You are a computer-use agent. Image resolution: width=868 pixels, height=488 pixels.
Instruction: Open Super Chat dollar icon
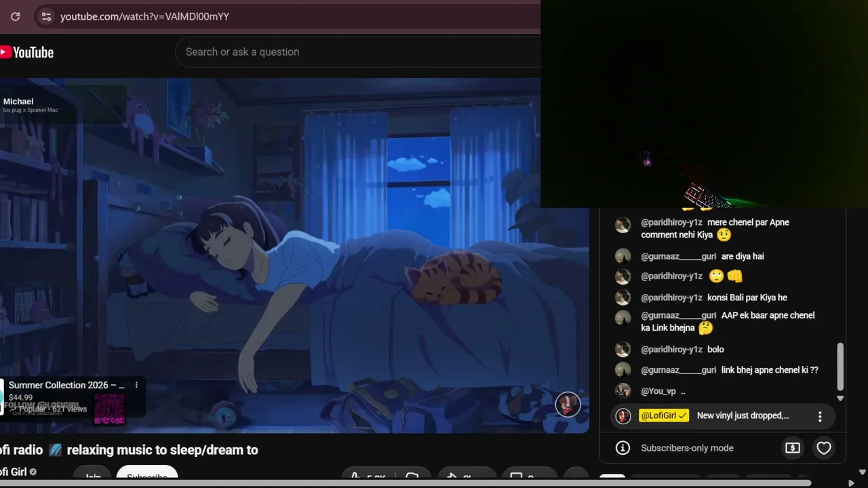[792, 448]
